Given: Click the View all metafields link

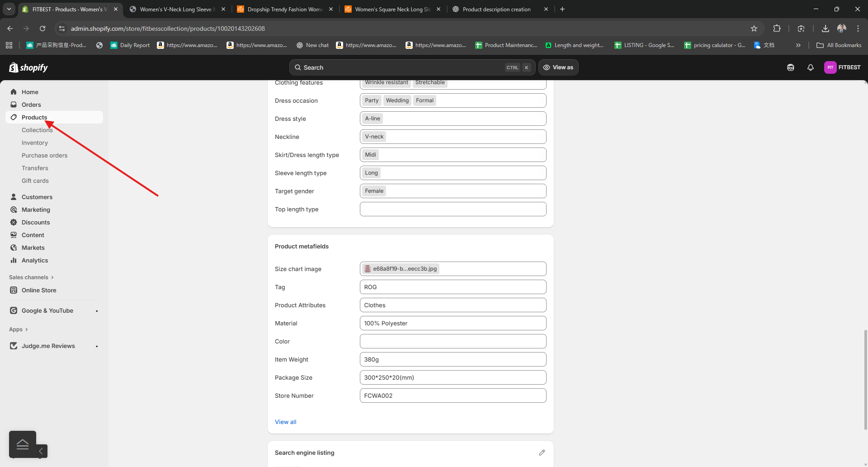Looking at the screenshot, I should [285, 422].
